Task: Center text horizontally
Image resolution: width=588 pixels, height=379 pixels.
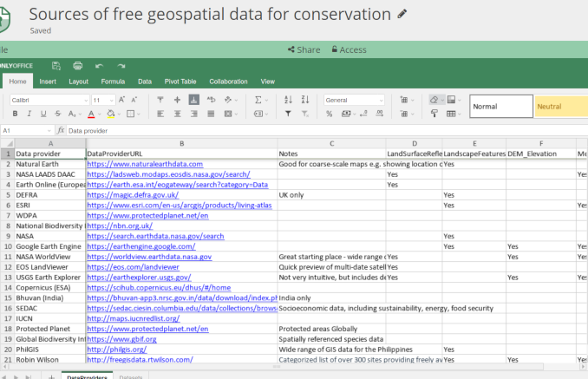Action: 177,114
